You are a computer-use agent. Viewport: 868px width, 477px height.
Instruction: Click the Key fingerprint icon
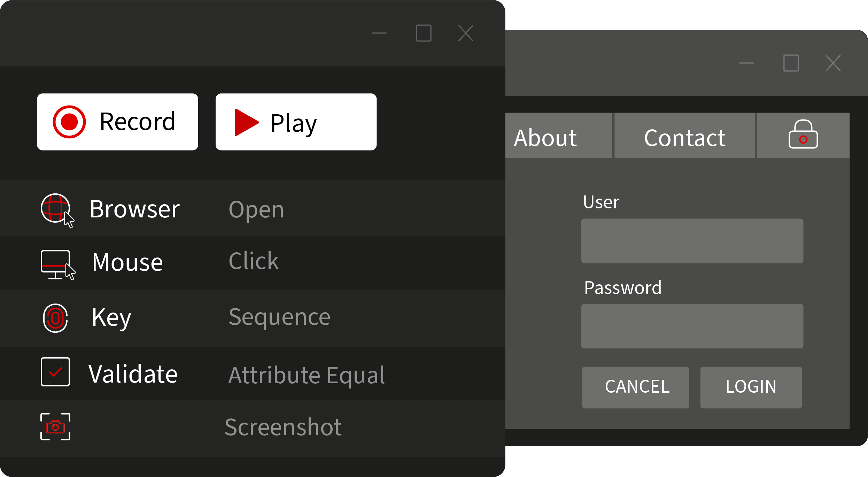pos(55,318)
